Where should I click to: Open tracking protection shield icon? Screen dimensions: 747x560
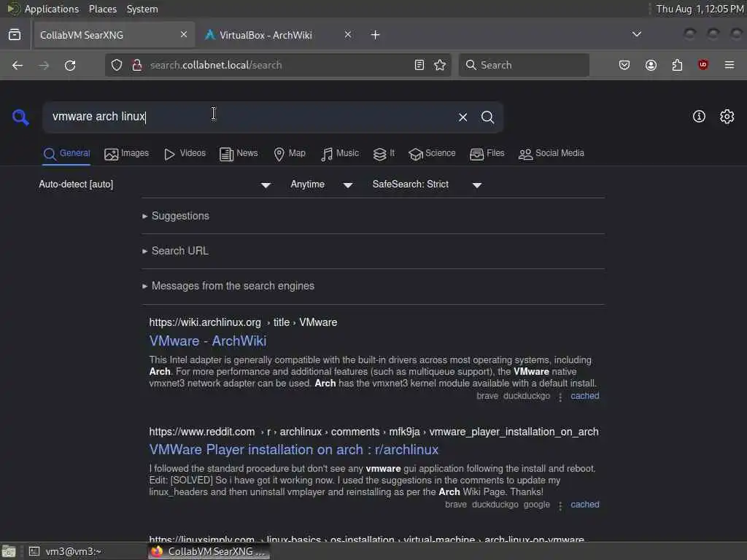(117, 65)
